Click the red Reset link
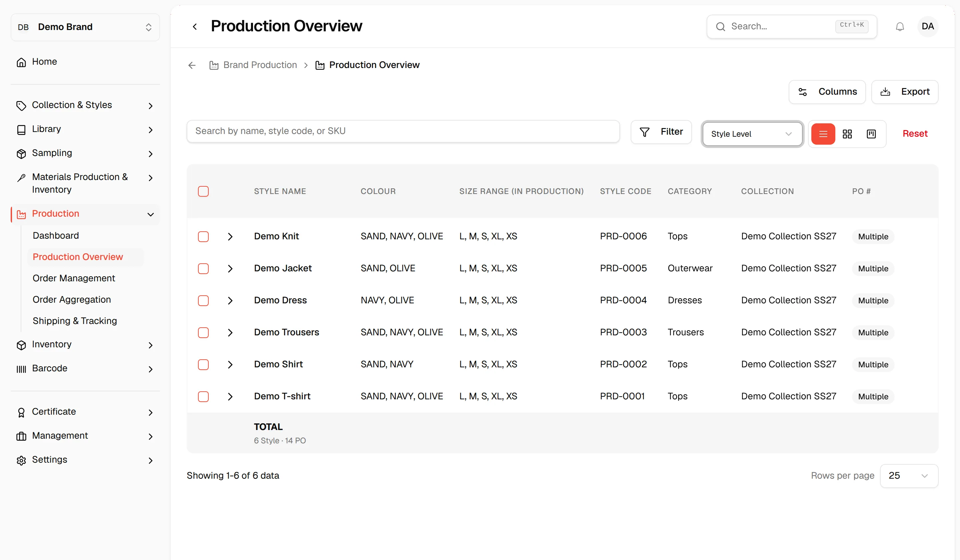960x560 pixels. click(915, 134)
